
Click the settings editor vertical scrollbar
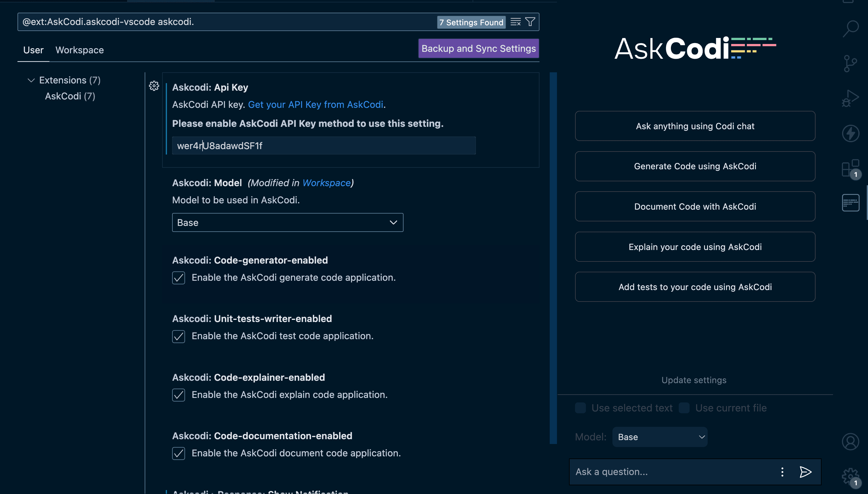pyautogui.click(x=553, y=258)
